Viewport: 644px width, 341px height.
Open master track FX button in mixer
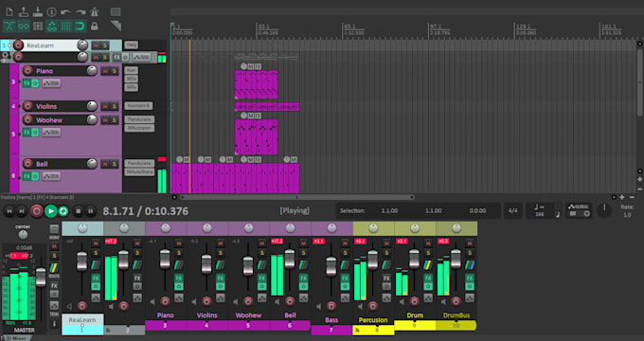54,285
